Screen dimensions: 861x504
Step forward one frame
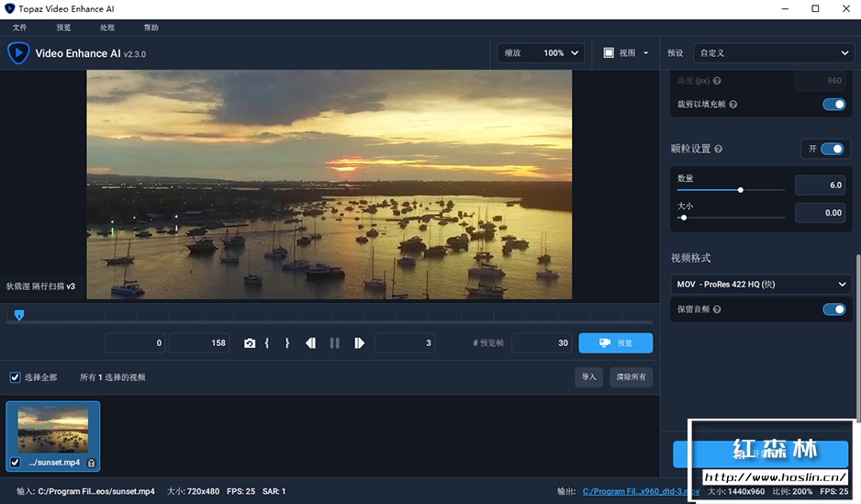click(x=359, y=343)
